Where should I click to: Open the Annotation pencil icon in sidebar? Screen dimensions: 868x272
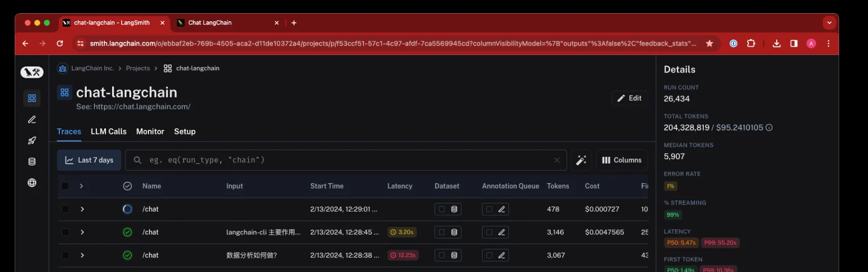coord(32,120)
